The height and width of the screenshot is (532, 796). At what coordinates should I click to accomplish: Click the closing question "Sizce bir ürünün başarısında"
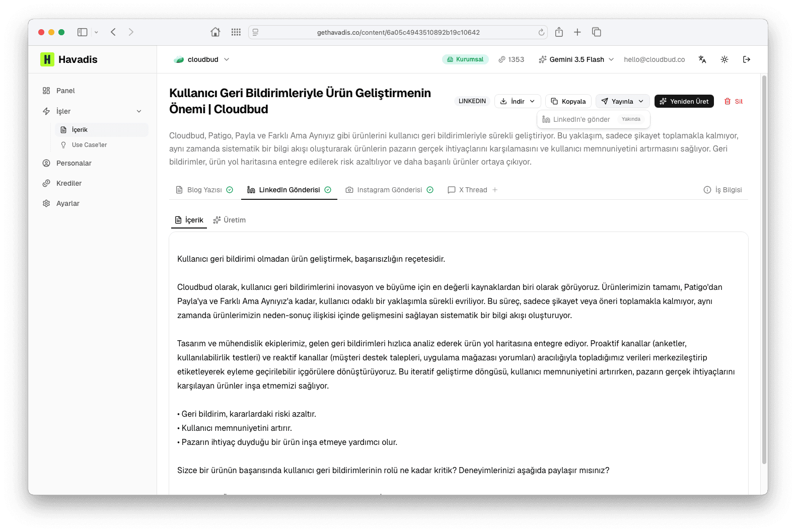click(x=393, y=471)
